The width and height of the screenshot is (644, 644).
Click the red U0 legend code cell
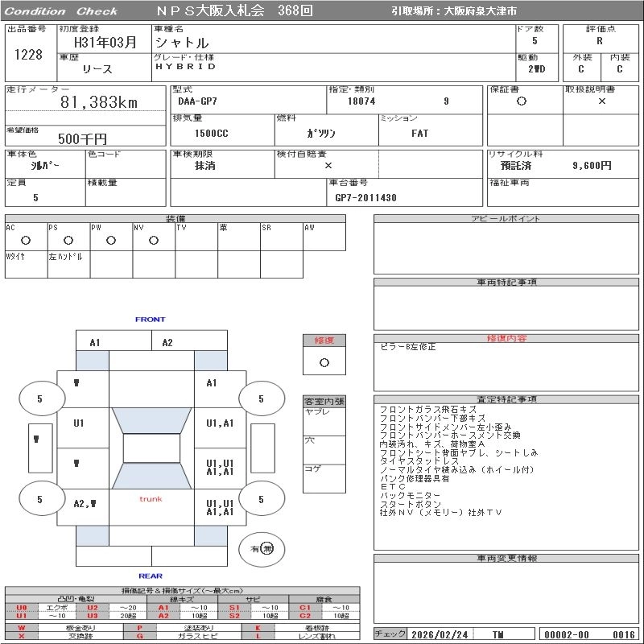click(x=22, y=608)
